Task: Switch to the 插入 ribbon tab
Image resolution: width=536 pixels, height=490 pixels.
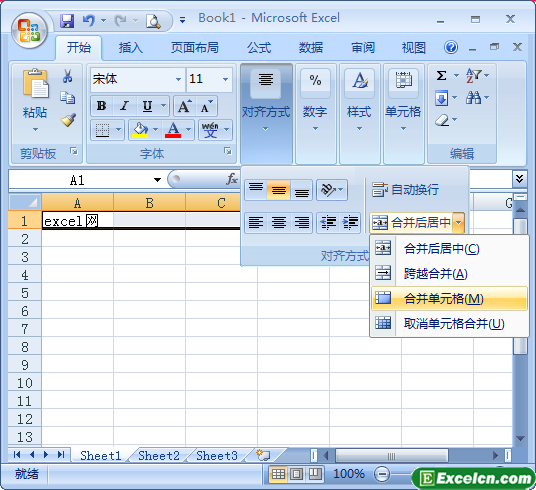Action: pos(131,48)
